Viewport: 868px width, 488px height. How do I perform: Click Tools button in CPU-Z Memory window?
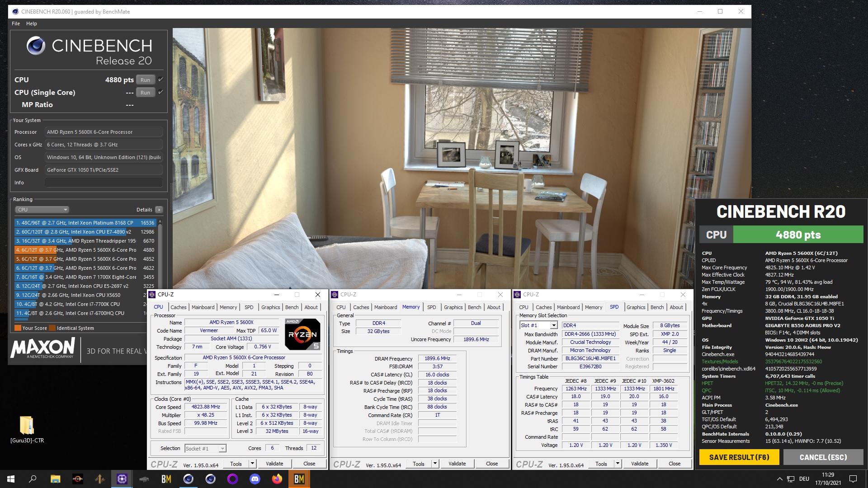419,464
